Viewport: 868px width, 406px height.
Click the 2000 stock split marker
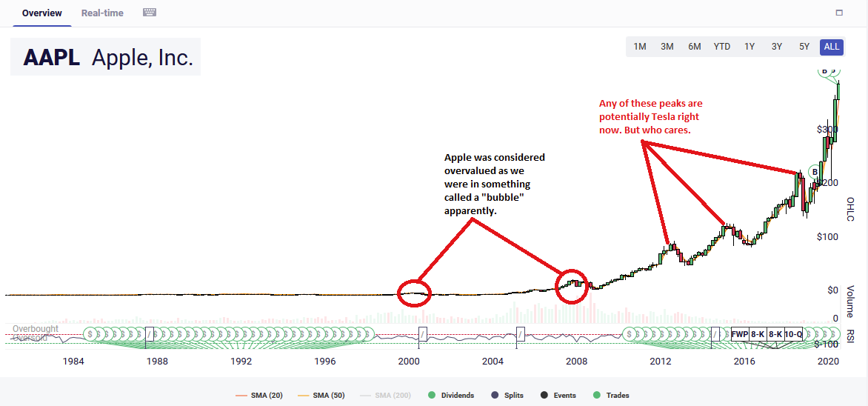click(x=423, y=334)
